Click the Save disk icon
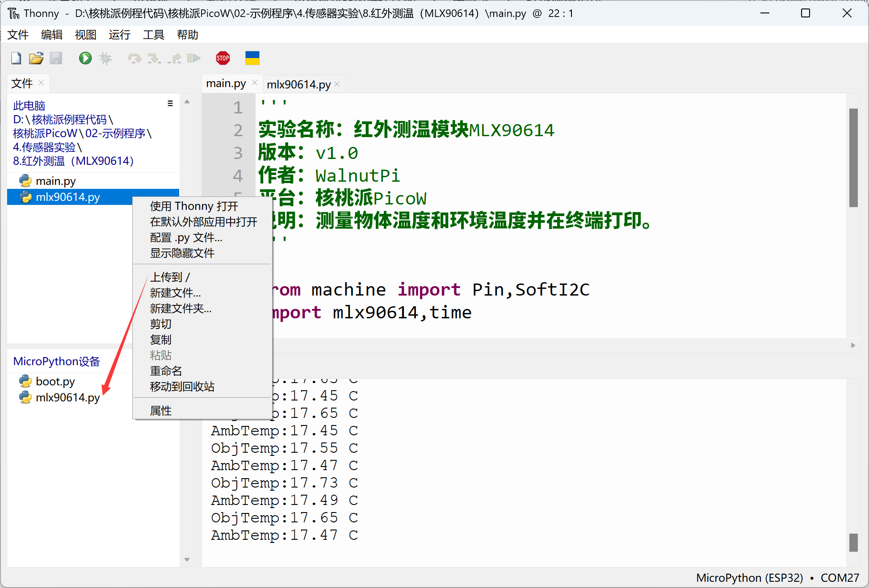 [56, 58]
